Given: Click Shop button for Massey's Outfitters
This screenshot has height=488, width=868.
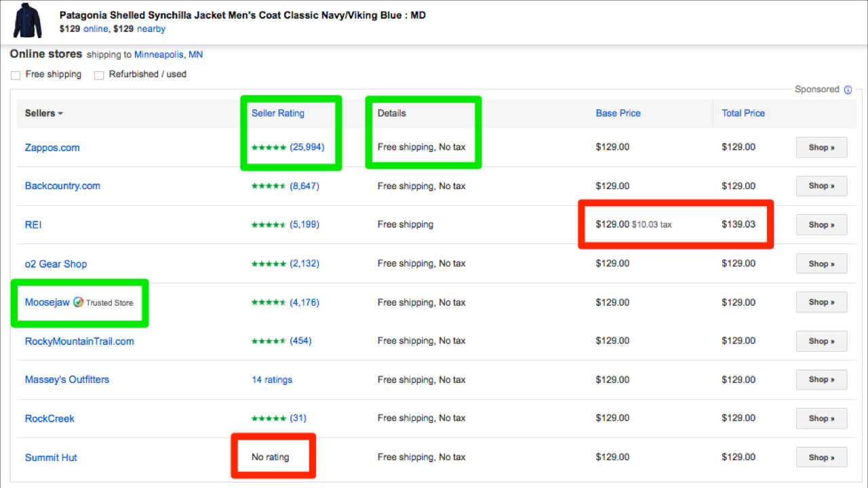Looking at the screenshot, I should [821, 380].
